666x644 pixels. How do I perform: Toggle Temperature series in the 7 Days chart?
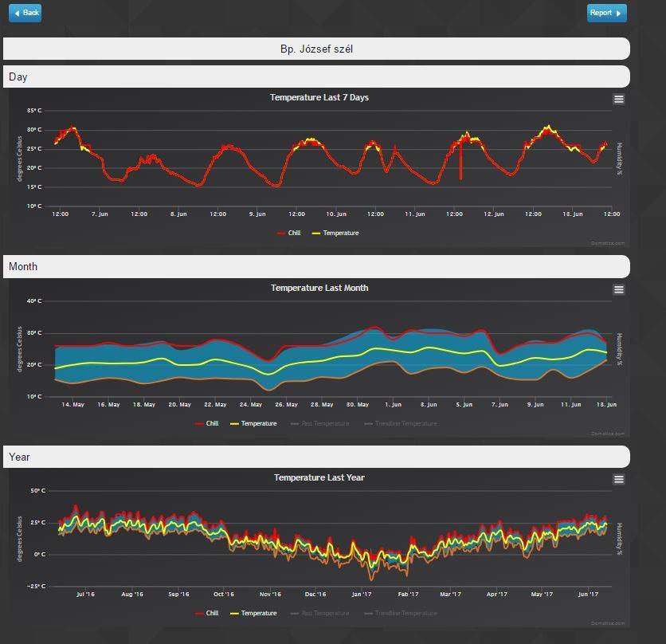335,233
